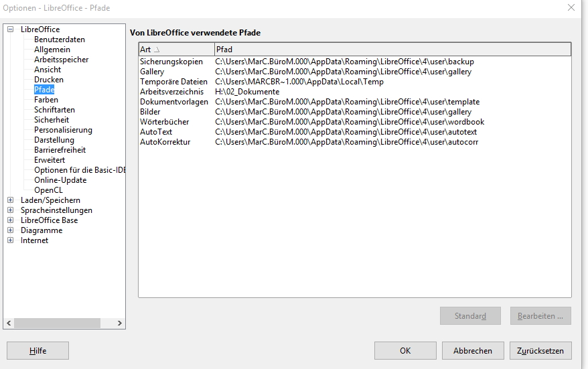588x369 pixels.
Task: Expand the Internet node
Action: [11, 240]
